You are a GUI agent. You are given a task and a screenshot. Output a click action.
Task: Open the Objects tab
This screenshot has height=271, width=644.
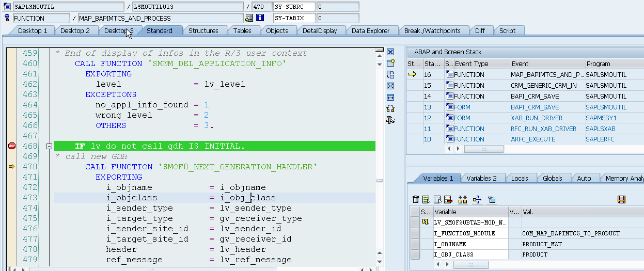click(x=277, y=30)
